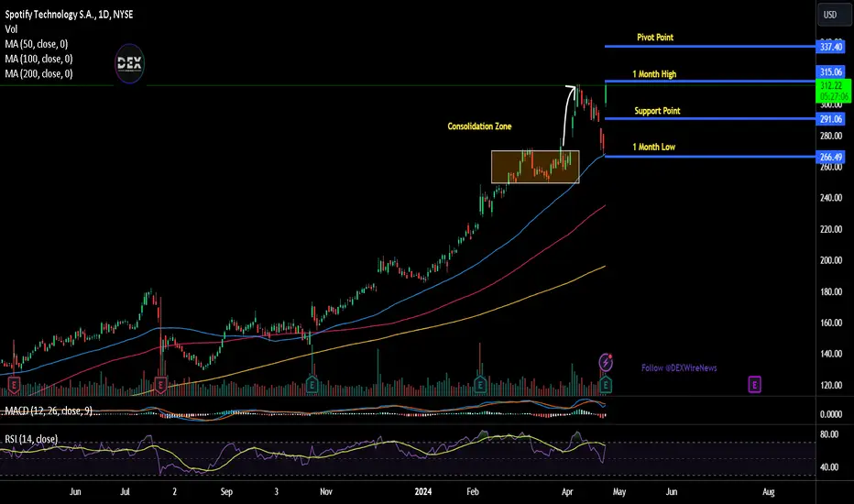Select the MA (200, close, 0) indicator legend
Image resolution: width=854 pixels, height=504 pixels.
[x=38, y=73]
